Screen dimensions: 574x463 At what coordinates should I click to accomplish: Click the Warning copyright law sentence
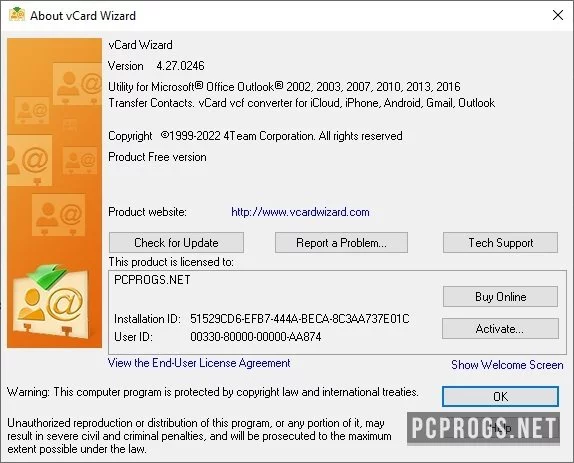point(213,392)
